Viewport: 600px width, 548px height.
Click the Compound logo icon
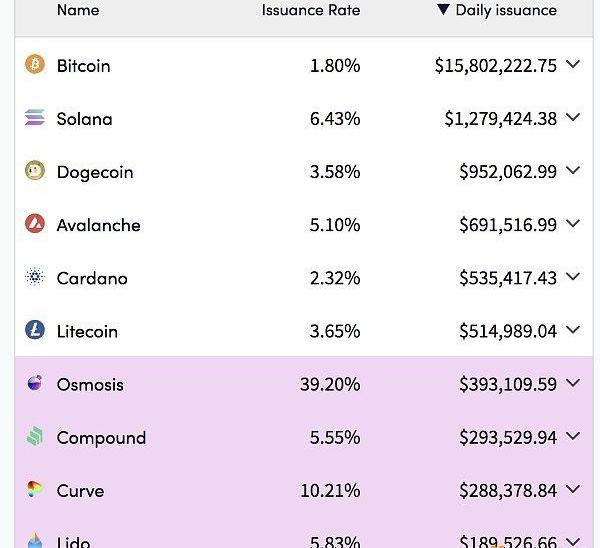[35, 436]
